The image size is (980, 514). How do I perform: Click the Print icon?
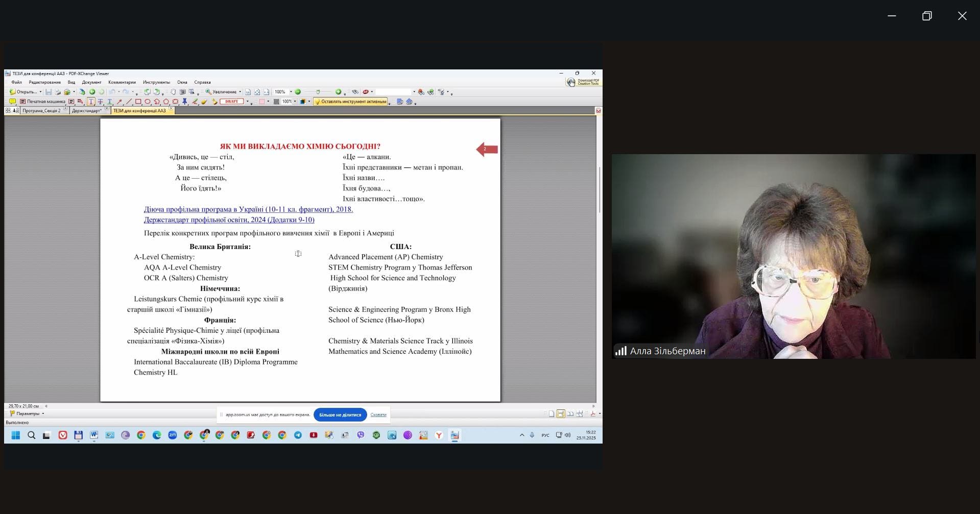coord(58,92)
